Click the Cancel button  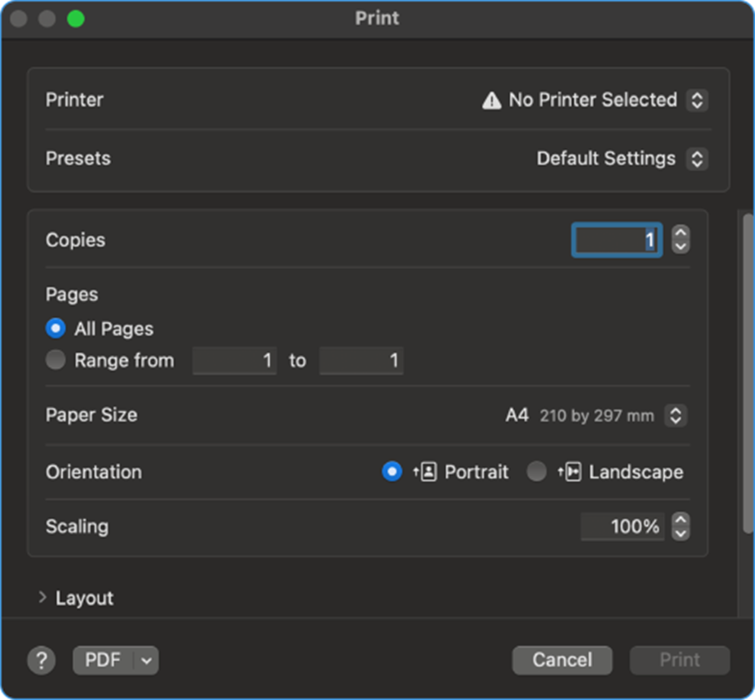[562, 660]
